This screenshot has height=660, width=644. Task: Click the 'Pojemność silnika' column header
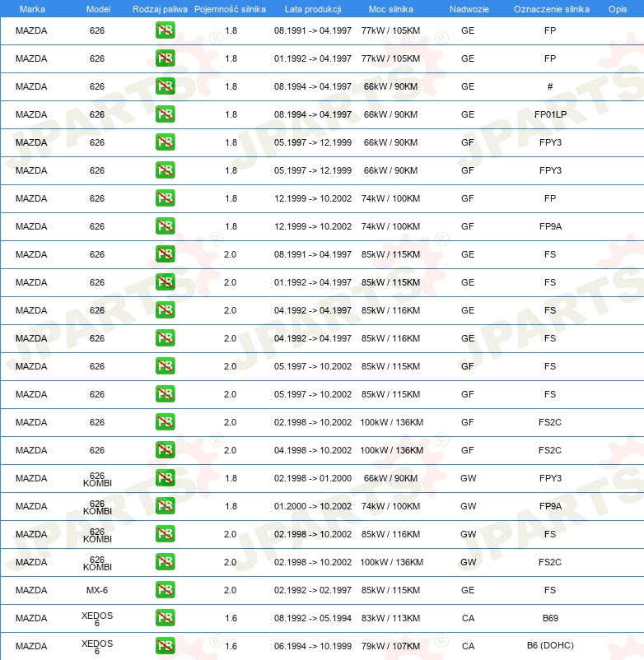click(230, 9)
